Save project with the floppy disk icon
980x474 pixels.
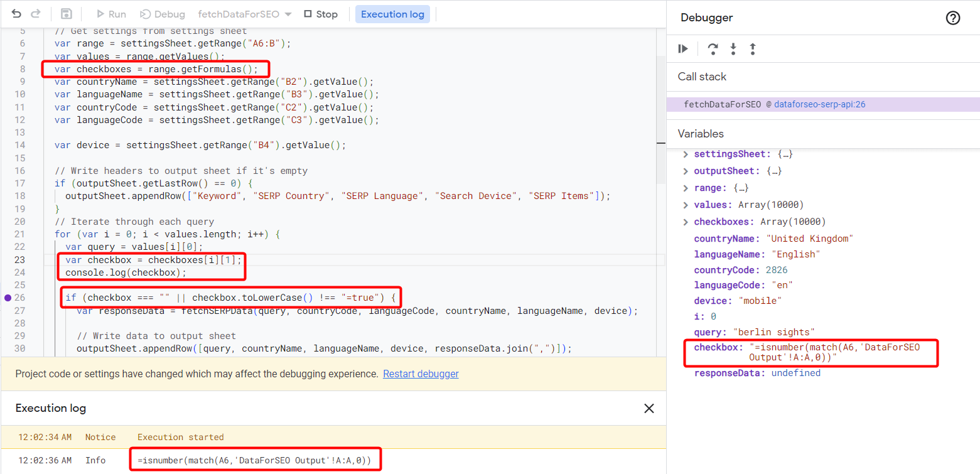[x=67, y=14]
